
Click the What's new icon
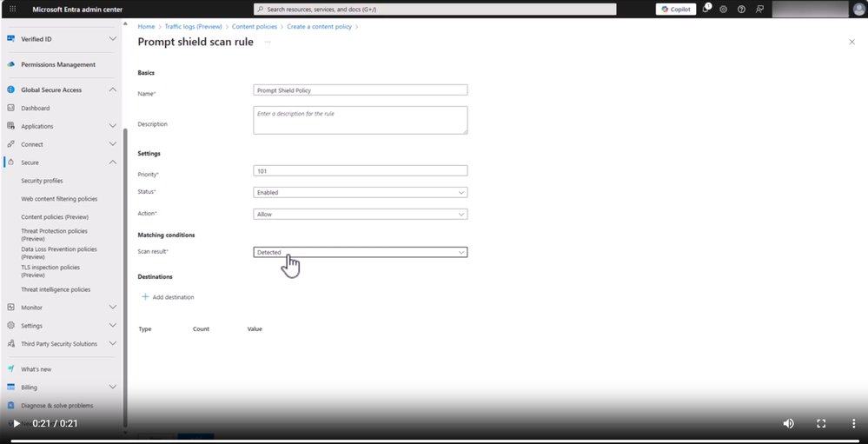coord(10,368)
